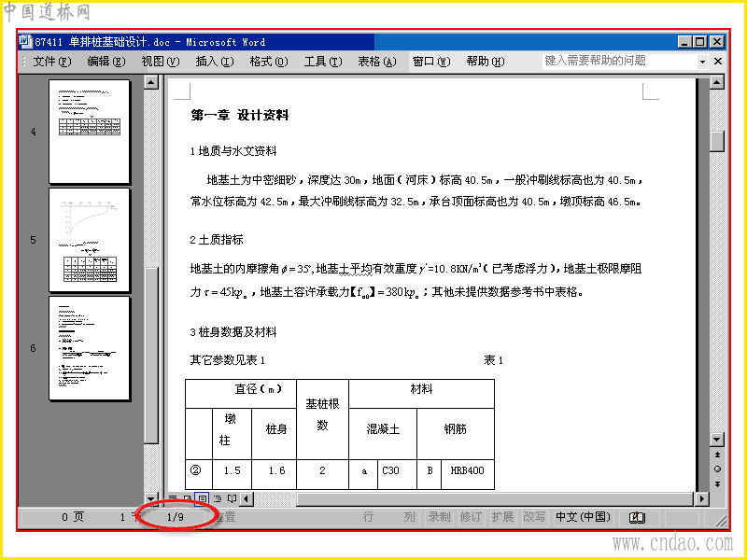This screenshot has height=560, width=747.
Task: Toggle 扩展 extend selection in status bar
Action: (x=502, y=517)
